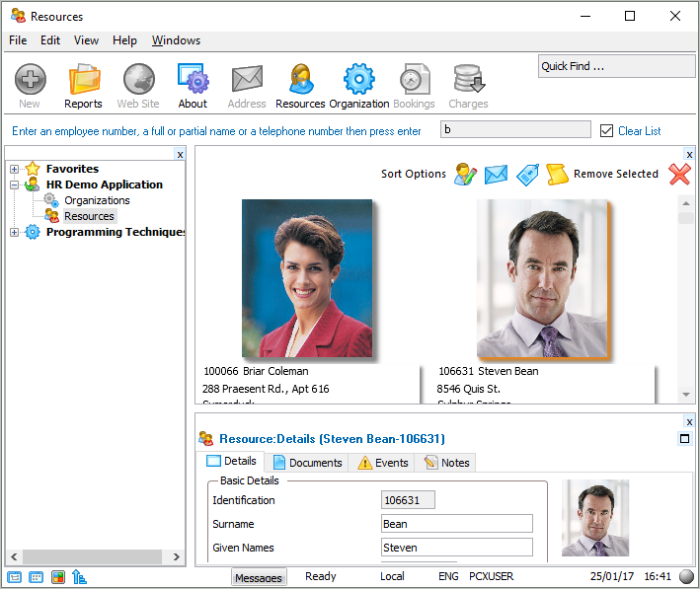Image resolution: width=700 pixels, height=589 pixels.
Task: Select Organizations in the tree
Action: tap(97, 200)
